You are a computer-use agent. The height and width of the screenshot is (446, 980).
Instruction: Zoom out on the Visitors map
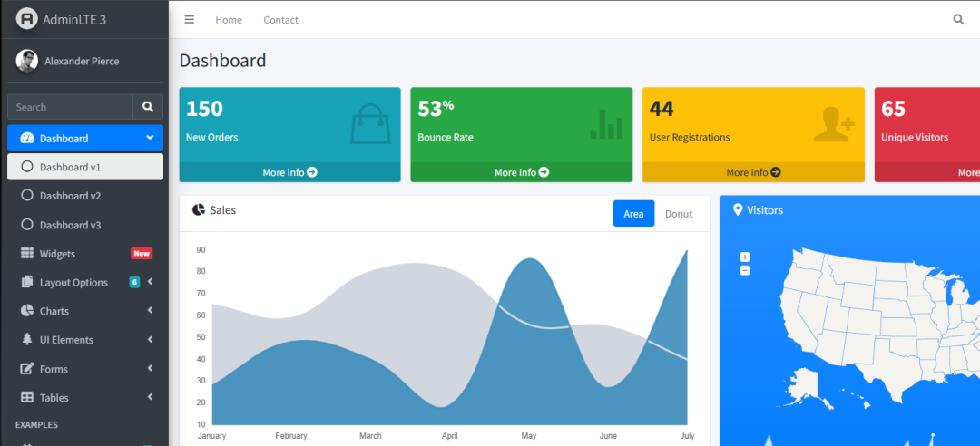tap(745, 270)
